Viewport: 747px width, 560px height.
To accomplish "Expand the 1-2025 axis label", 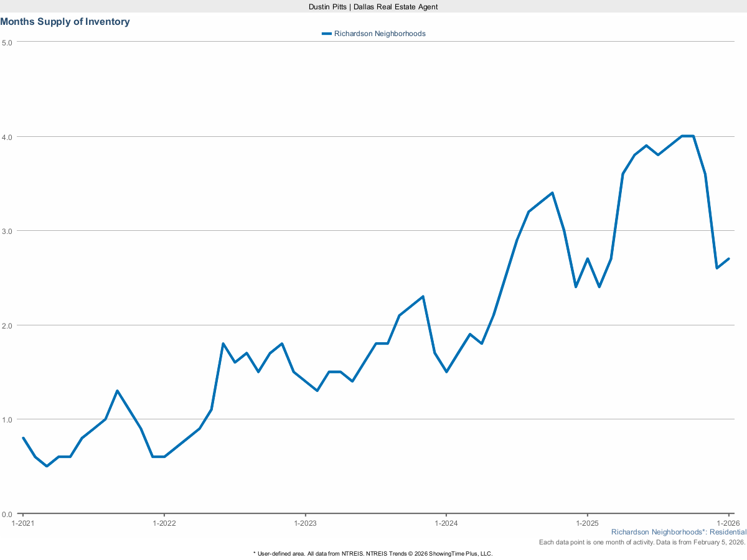I will (586, 523).
